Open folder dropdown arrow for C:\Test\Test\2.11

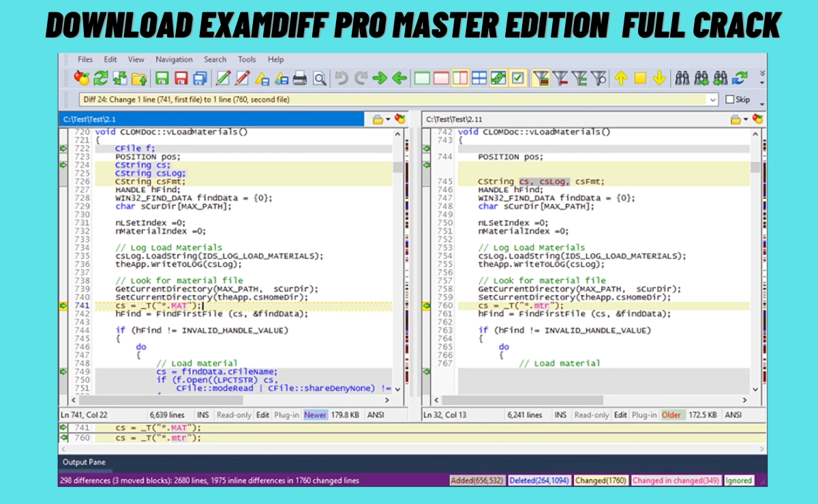pyautogui.click(x=747, y=119)
